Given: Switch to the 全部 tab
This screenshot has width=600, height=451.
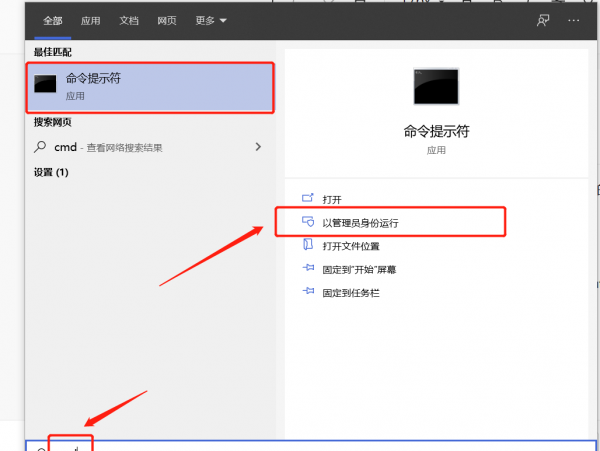Looking at the screenshot, I should coord(53,21).
